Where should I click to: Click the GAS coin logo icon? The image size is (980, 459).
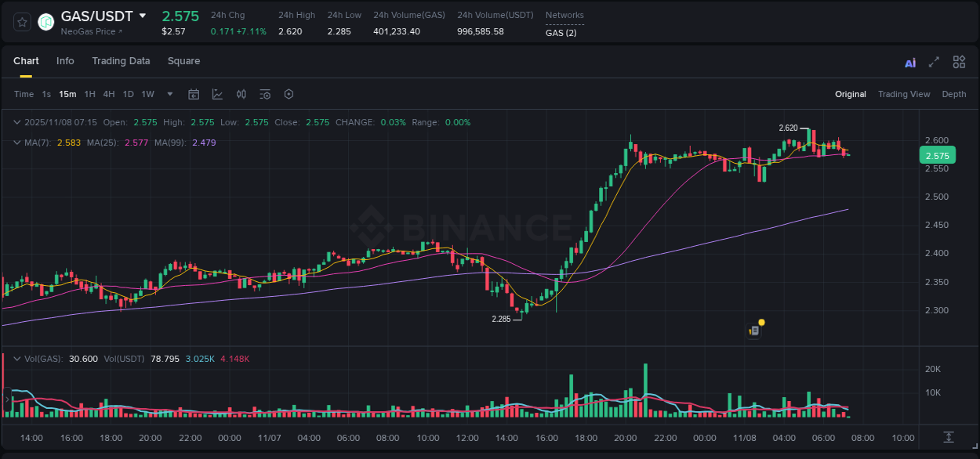click(45, 22)
